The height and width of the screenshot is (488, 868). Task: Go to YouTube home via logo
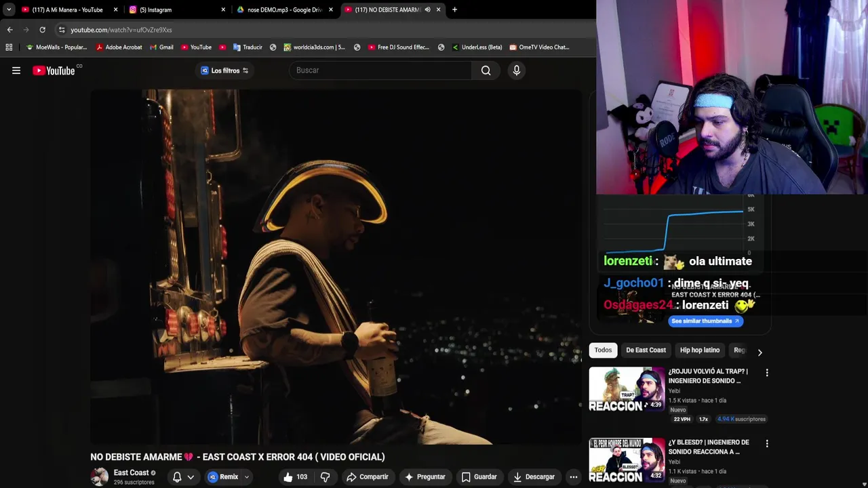54,70
